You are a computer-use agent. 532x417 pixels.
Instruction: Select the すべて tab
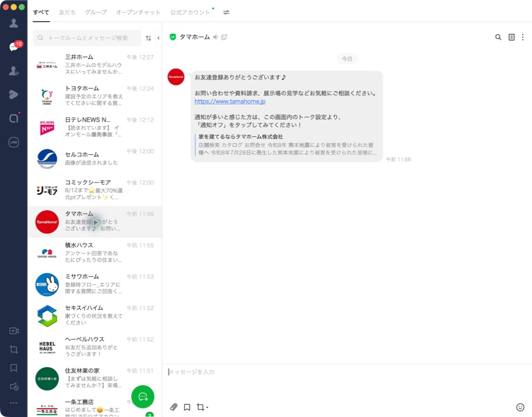coord(41,12)
